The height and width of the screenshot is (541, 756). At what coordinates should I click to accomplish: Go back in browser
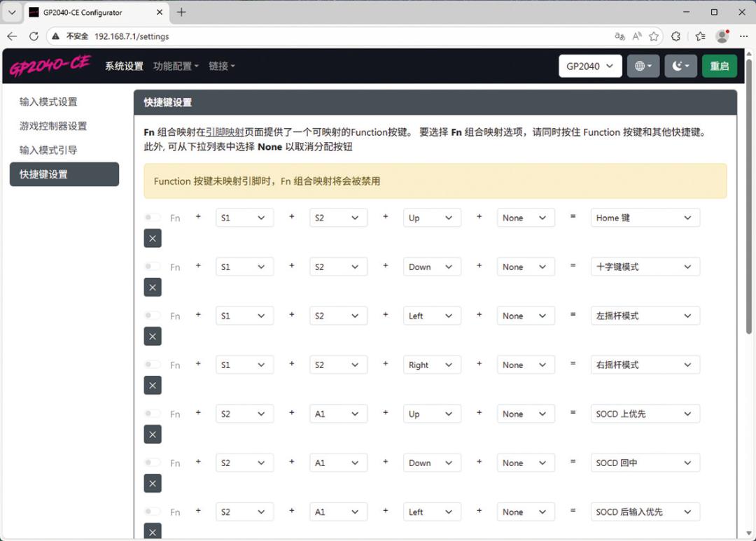tap(12, 36)
